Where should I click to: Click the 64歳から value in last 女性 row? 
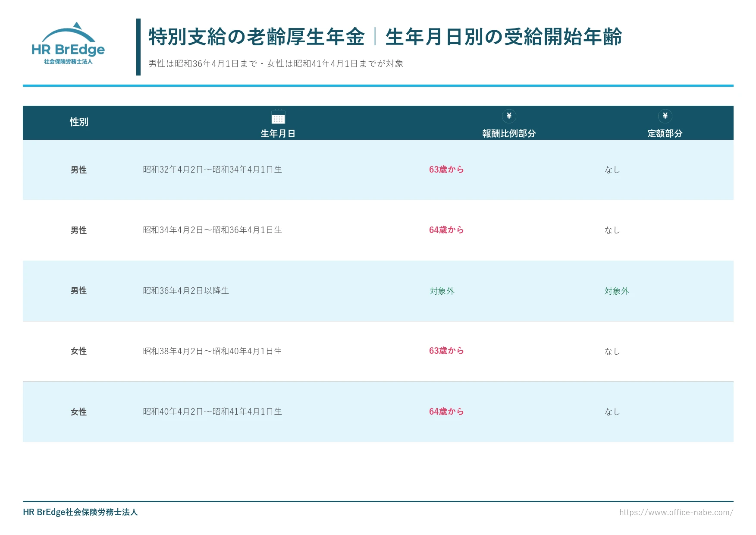[x=446, y=412]
